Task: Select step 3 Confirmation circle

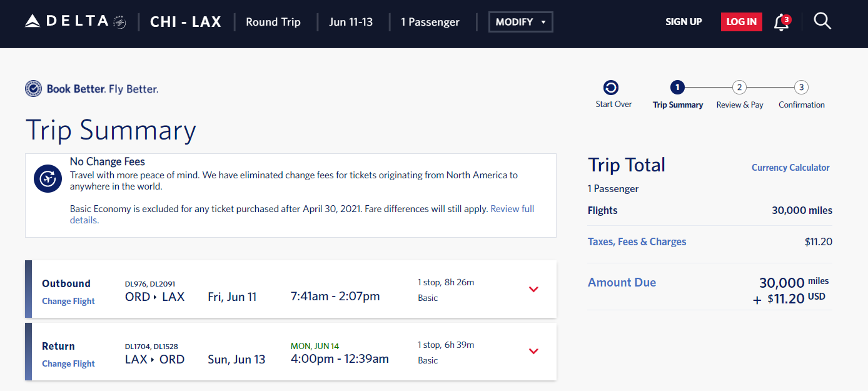Action: click(x=802, y=88)
